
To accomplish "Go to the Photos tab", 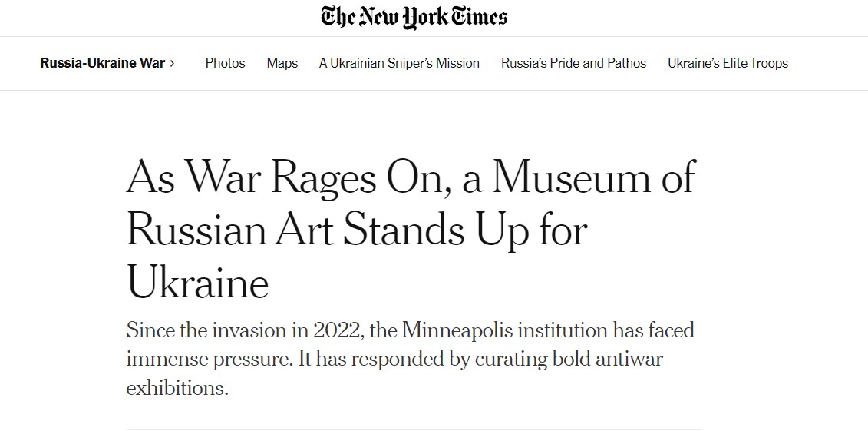I will [226, 63].
